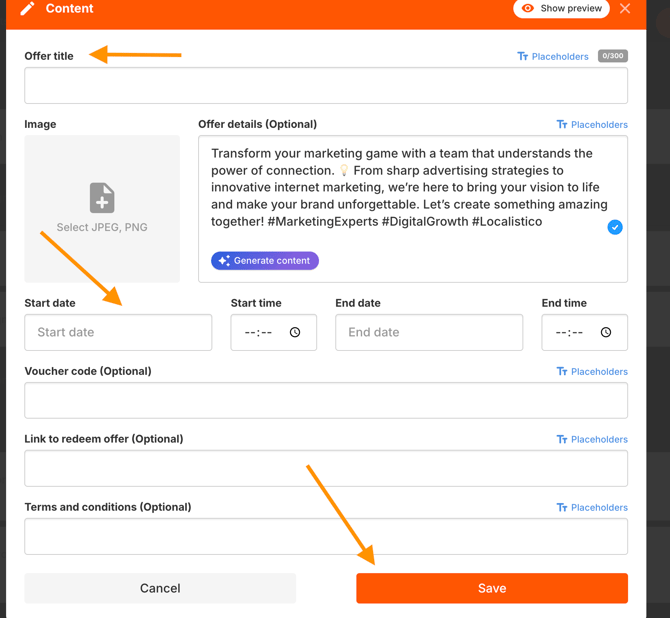Click the orange Save button

click(492, 588)
